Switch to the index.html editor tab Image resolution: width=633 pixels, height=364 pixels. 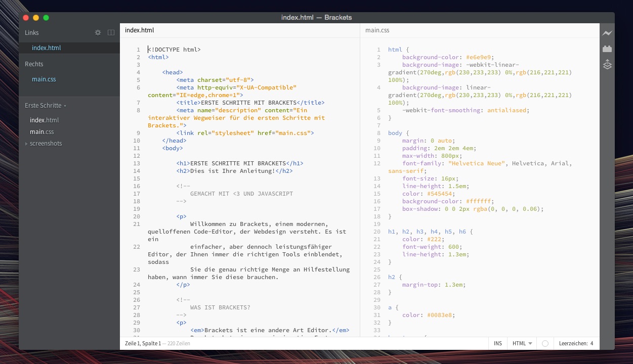coord(140,30)
